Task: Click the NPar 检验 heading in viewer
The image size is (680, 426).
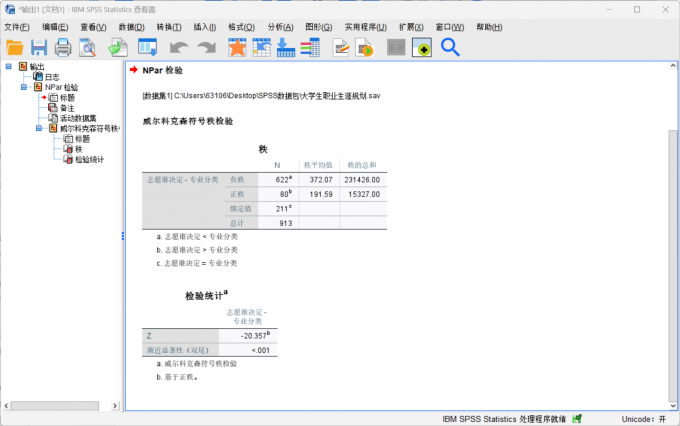Action: point(163,70)
